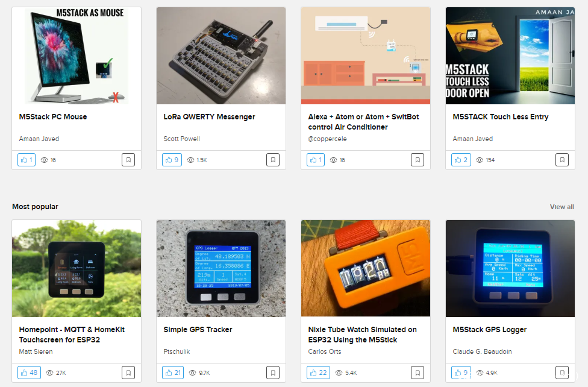Bookmark the LoRa QWERTY Messenger project
This screenshot has width=588, height=387.
[x=273, y=160]
